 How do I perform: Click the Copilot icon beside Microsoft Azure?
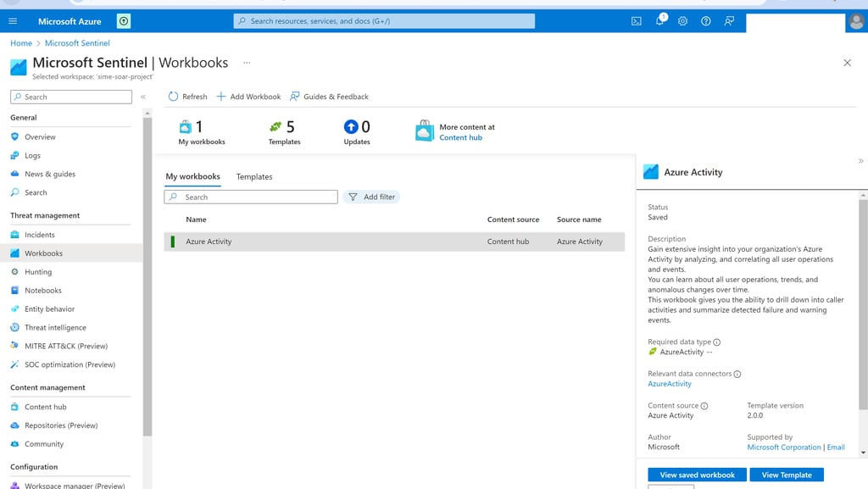[x=124, y=21]
